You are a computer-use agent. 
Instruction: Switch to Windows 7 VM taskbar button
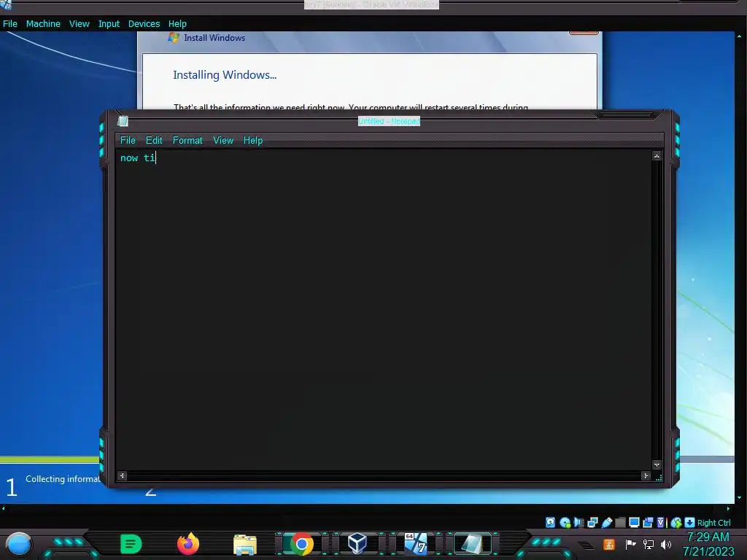tap(415, 544)
